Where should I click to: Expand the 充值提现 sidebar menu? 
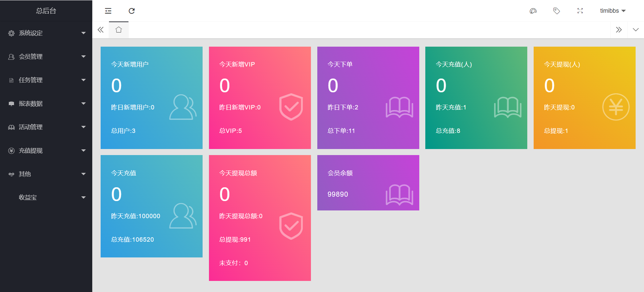tap(46, 150)
